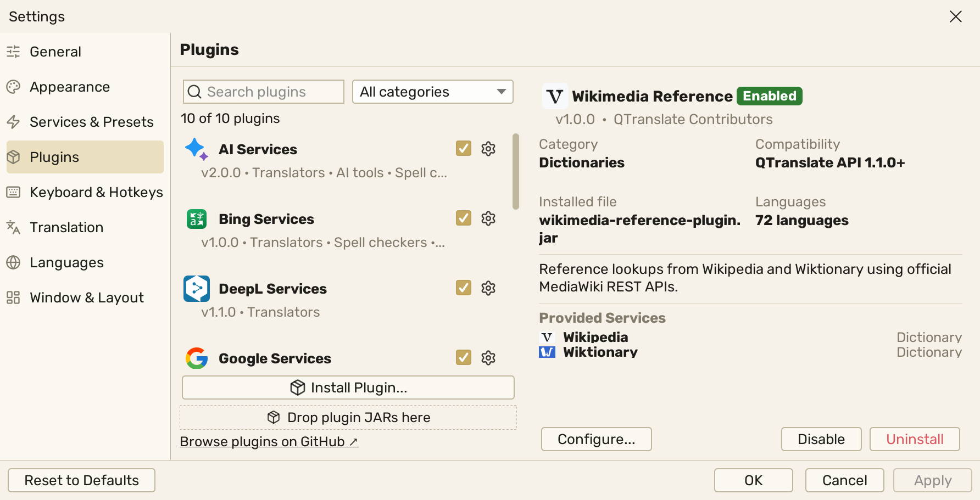Select Google Services in plugin list
This screenshot has width=980, height=500.
345,358
